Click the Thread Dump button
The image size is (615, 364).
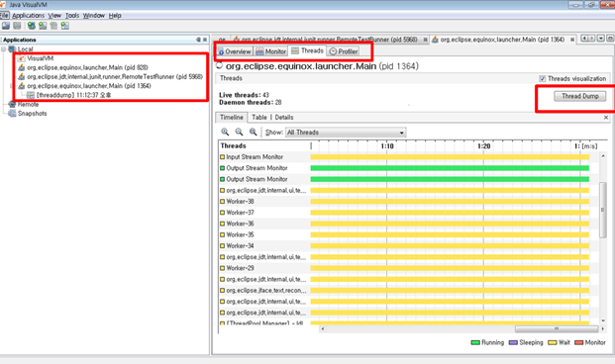(579, 96)
